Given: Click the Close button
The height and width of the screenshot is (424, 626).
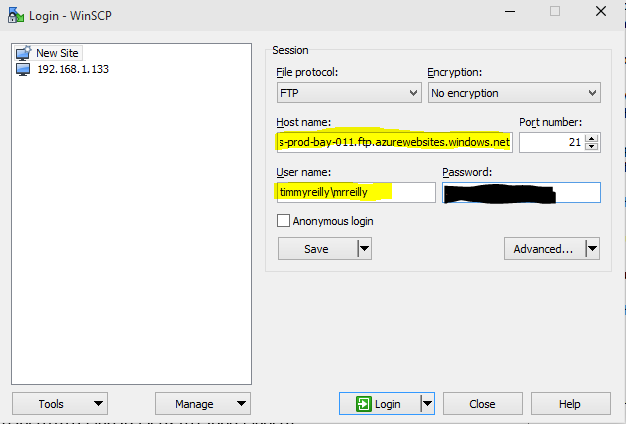Looking at the screenshot, I should [482, 404].
